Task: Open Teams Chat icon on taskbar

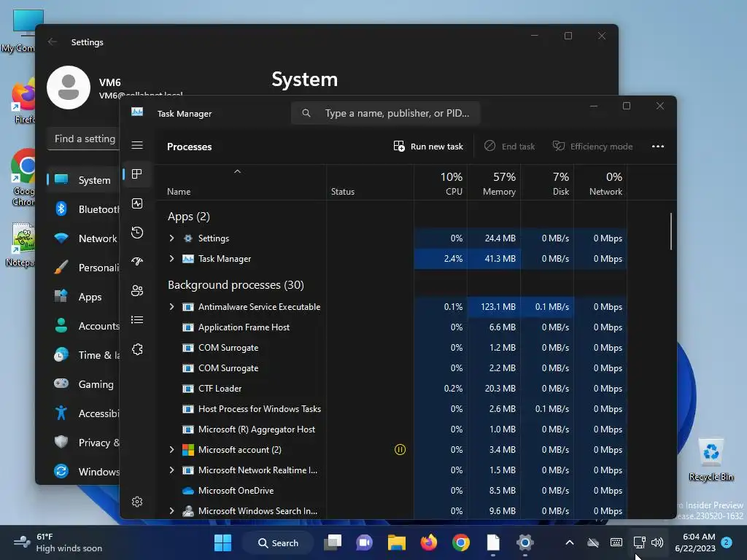Action: coord(365,542)
